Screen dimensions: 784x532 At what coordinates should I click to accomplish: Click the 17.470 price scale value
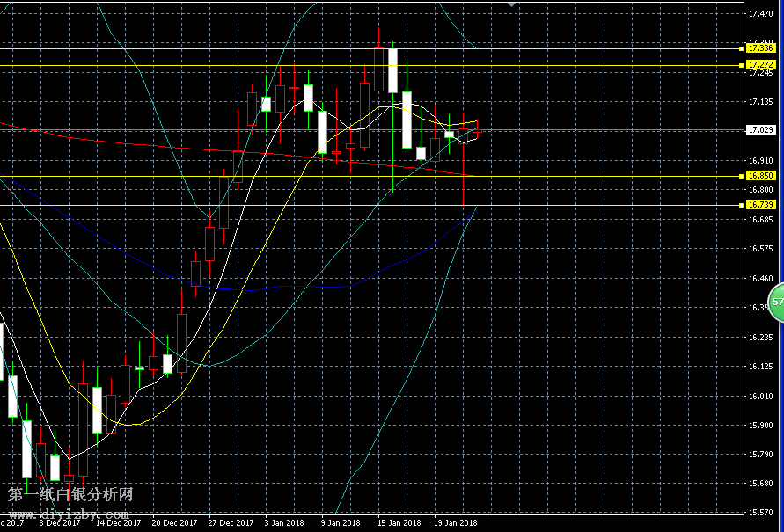[759, 15]
